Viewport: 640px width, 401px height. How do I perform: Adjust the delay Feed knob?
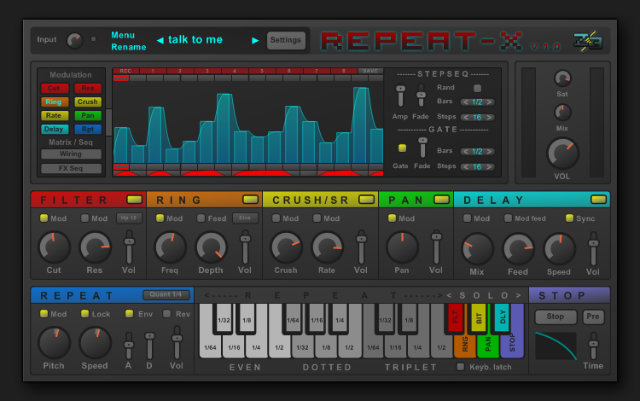pyautogui.click(x=518, y=249)
